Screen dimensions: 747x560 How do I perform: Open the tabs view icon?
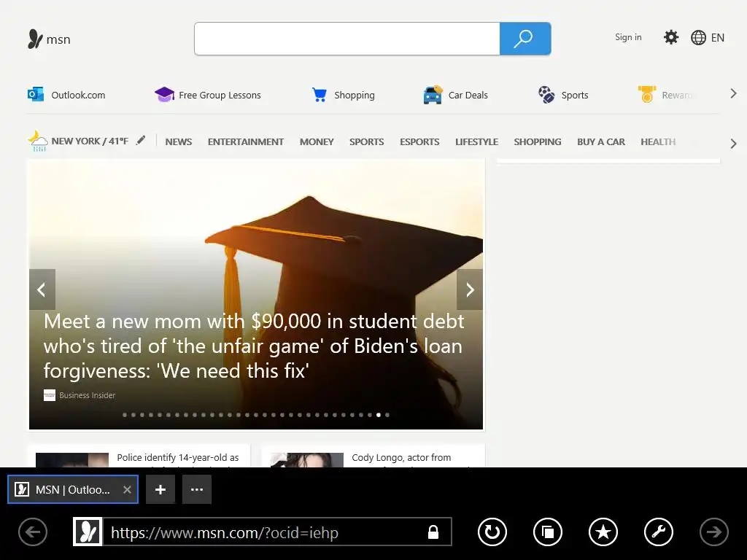548,532
